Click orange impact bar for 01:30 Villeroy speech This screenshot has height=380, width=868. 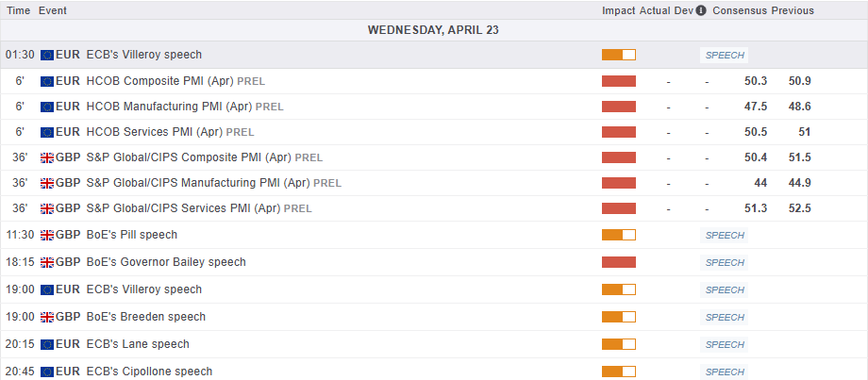tap(619, 55)
